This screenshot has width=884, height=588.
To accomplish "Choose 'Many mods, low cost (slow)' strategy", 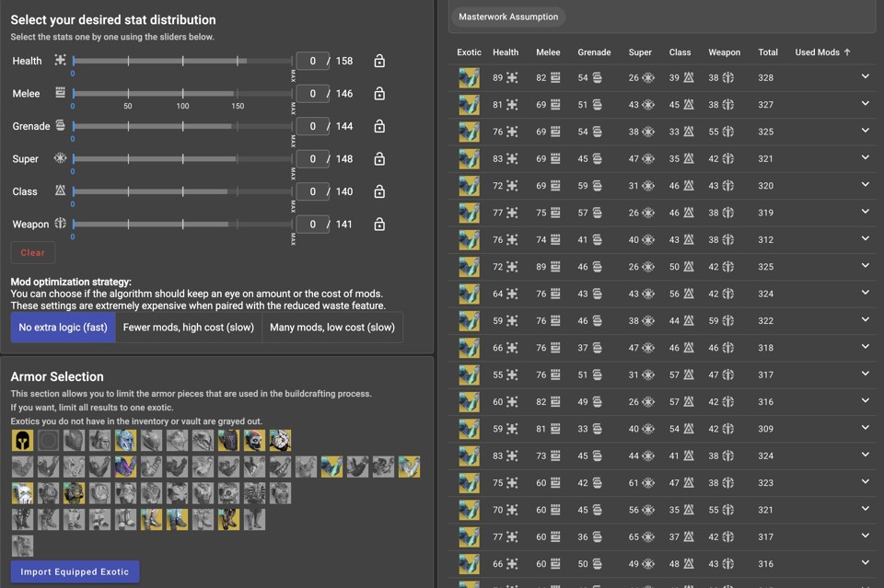I will 332,327.
